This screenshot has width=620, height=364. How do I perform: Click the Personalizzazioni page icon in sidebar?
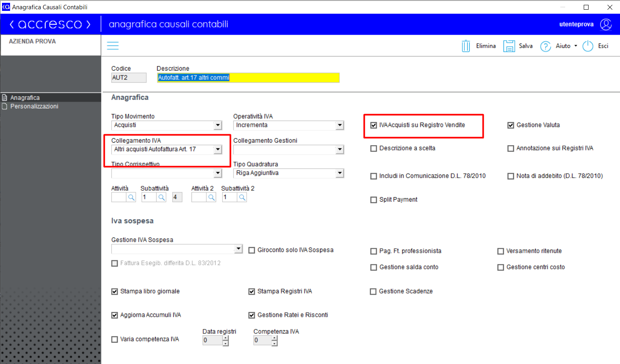click(x=5, y=106)
